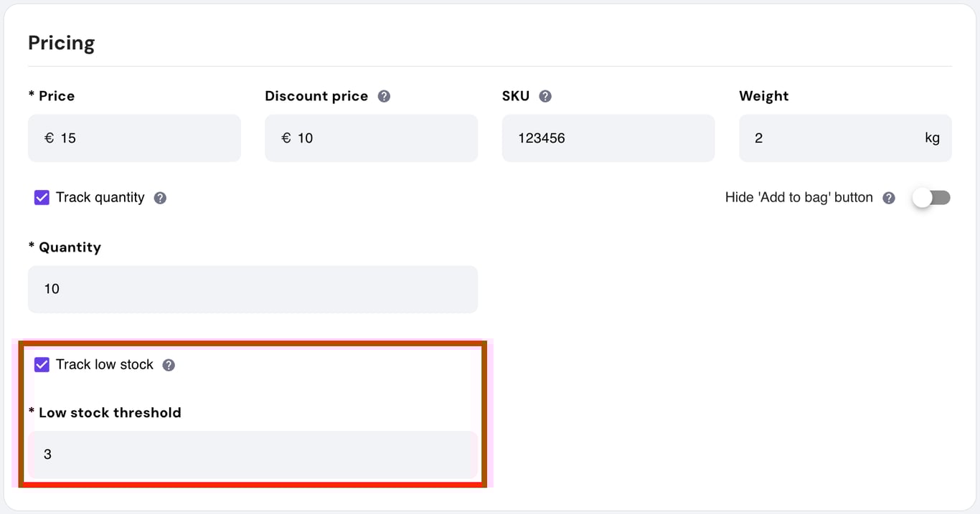Uncheck the Track low stock checkbox
Viewport: 980px width, 514px height.
tap(42, 364)
